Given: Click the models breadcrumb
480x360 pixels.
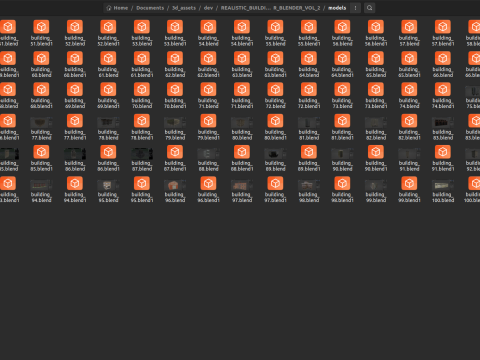Looking at the screenshot, I should [x=337, y=8].
